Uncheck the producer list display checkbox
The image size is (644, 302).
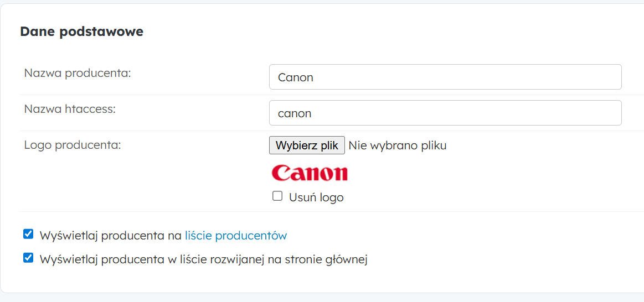28,234
